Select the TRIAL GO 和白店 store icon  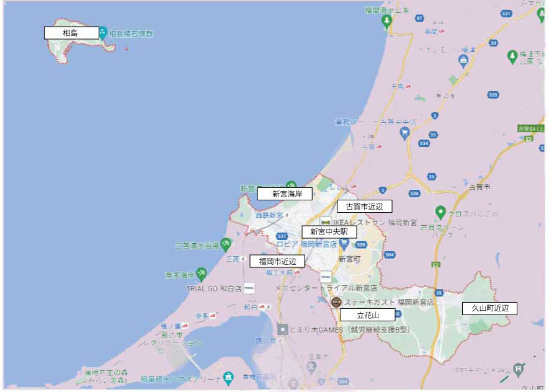pos(249,288)
